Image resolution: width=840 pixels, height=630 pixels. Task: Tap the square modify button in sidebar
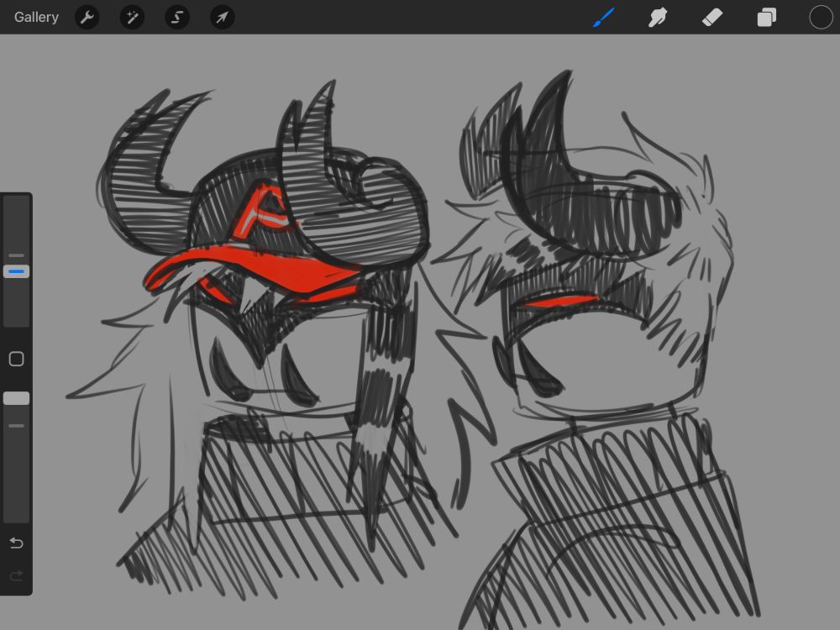point(17,359)
